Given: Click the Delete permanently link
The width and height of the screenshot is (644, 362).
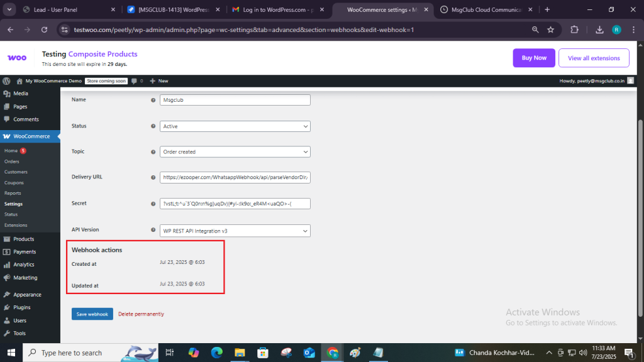Looking at the screenshot, I should [141, 314].
